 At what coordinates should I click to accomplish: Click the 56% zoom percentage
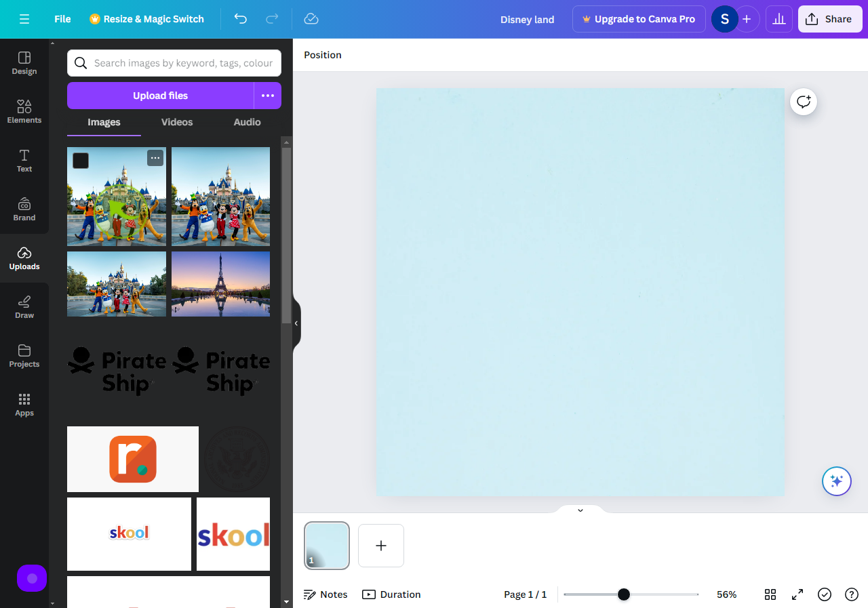coord(727,594)
